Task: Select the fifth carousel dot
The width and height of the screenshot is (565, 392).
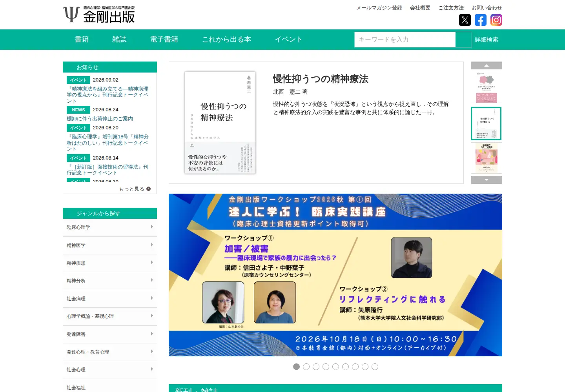Action: (x=335, y=367)
